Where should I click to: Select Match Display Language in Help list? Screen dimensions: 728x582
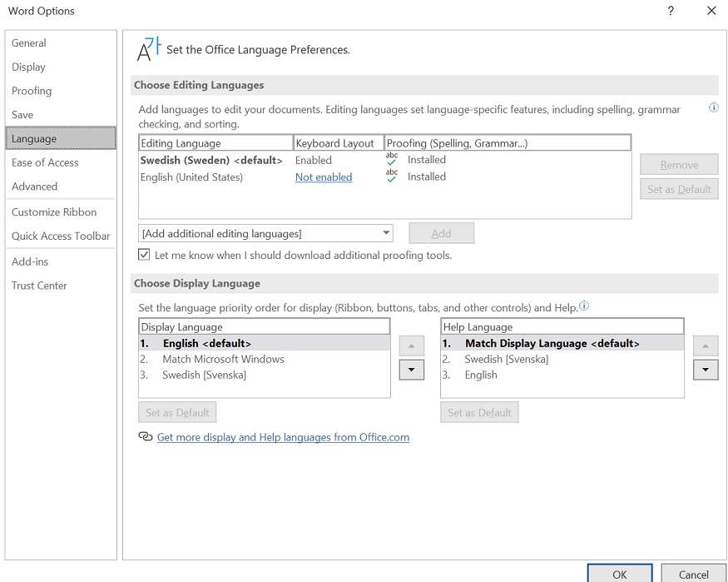[x=562, y=343]
